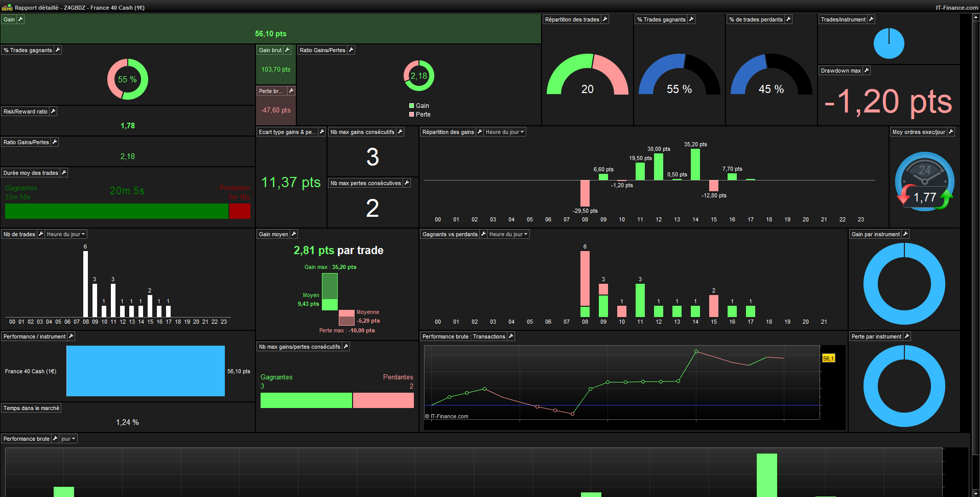The height and width of the screenshot is (497, 980).
Task: Configure the Gain moyen panel
Action: click(294, 234)
